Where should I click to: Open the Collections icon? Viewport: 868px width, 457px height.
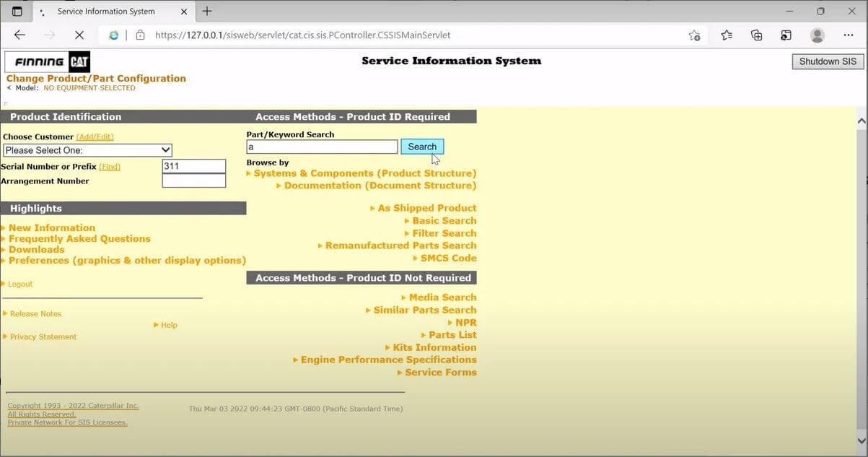[x=757, y=35]
